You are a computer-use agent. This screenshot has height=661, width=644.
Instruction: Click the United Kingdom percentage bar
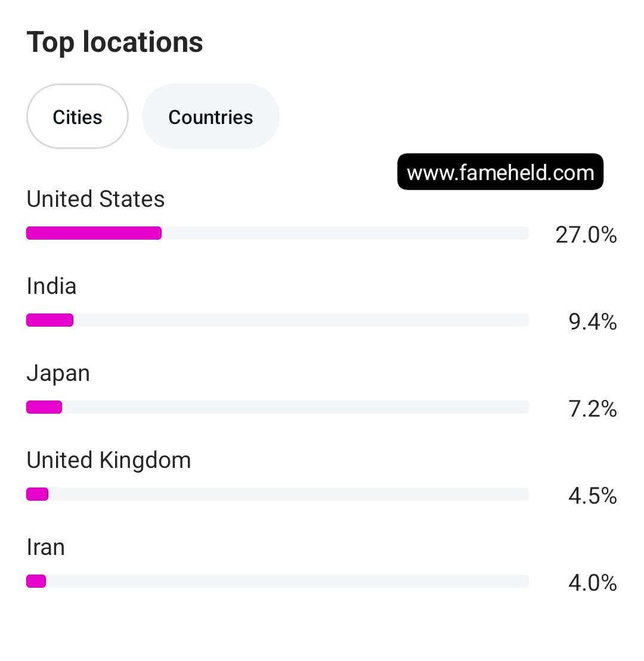(x=277, y=494)
